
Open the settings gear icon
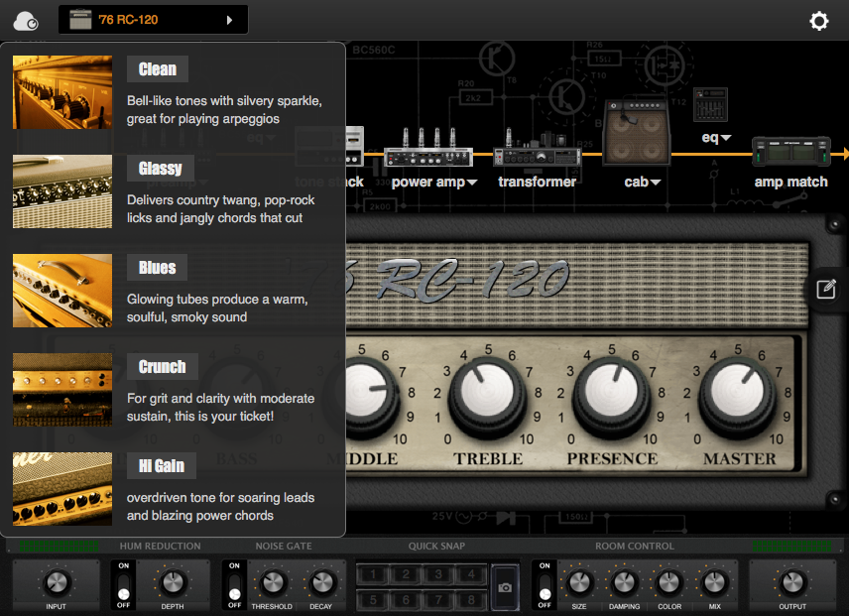tap(818, 21)
